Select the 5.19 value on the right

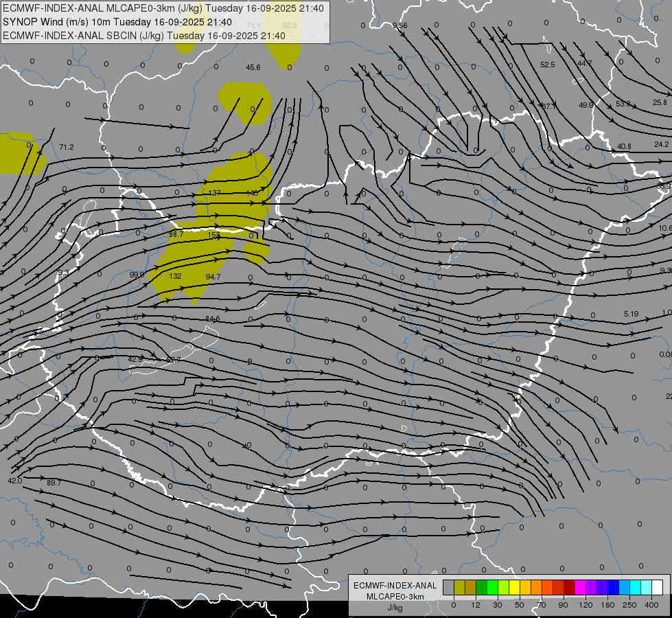pos(632,314)
